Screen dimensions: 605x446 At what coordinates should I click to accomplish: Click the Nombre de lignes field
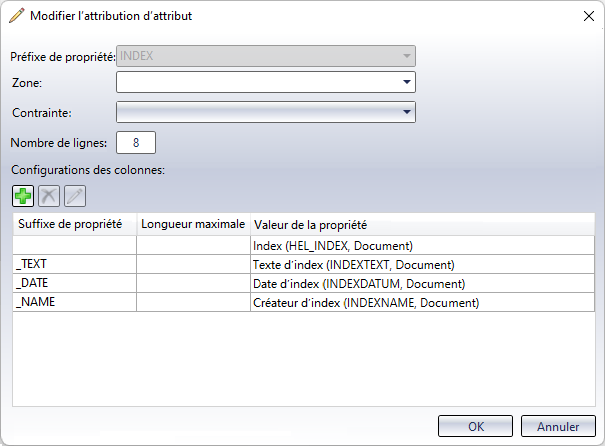(136, 143)
